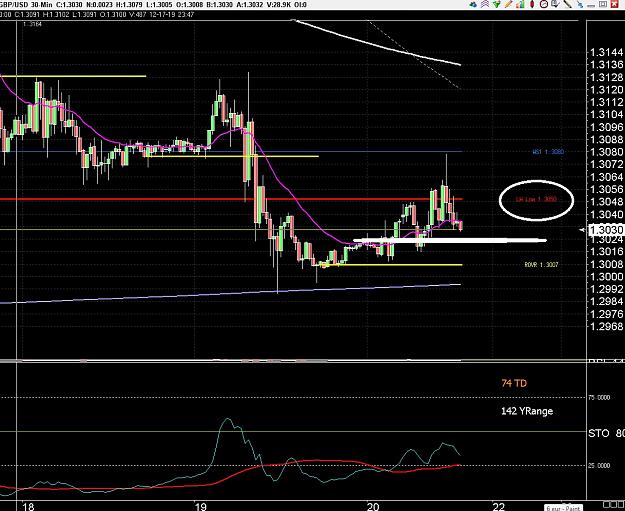
Task: Click the current price tag 1.3030
Action: click(606, 230)
